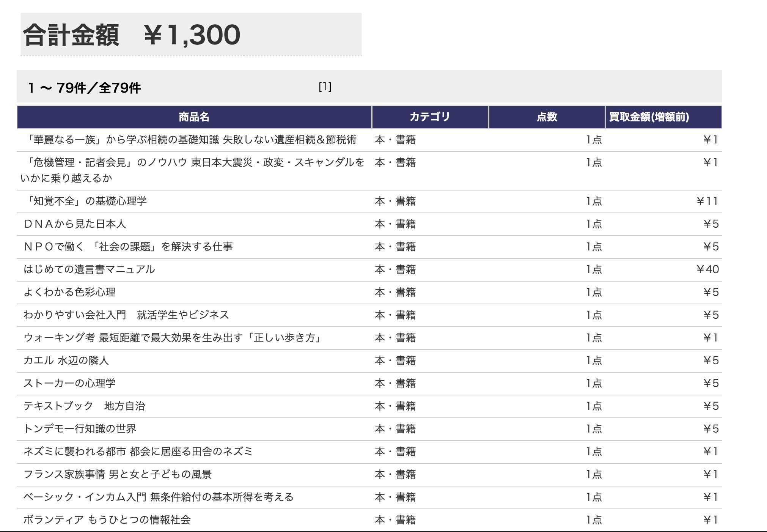Click トンデモ一行知識の世界 item name
This screenshot has width=767, height=532.
80,429
